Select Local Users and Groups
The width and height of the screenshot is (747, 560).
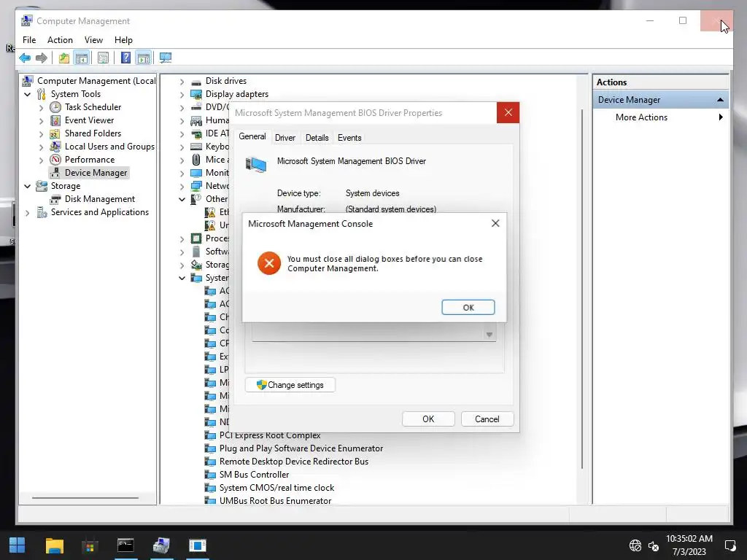109,147
